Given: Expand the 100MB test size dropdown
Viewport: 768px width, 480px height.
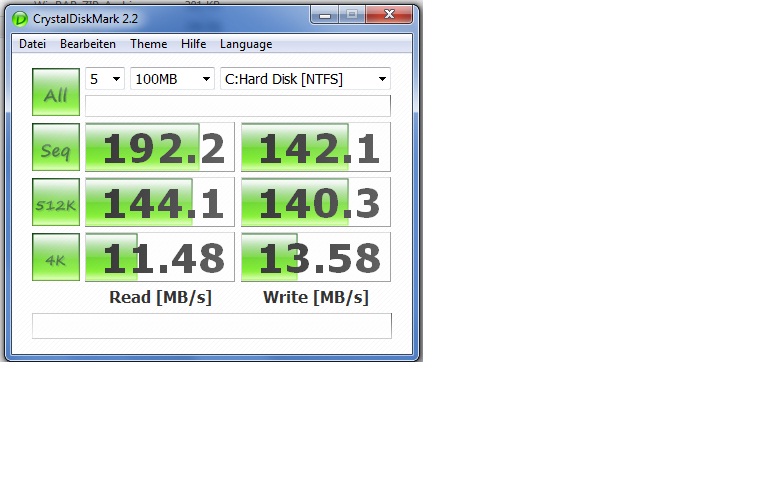Looking at the screenshot, I should [172, 79].
